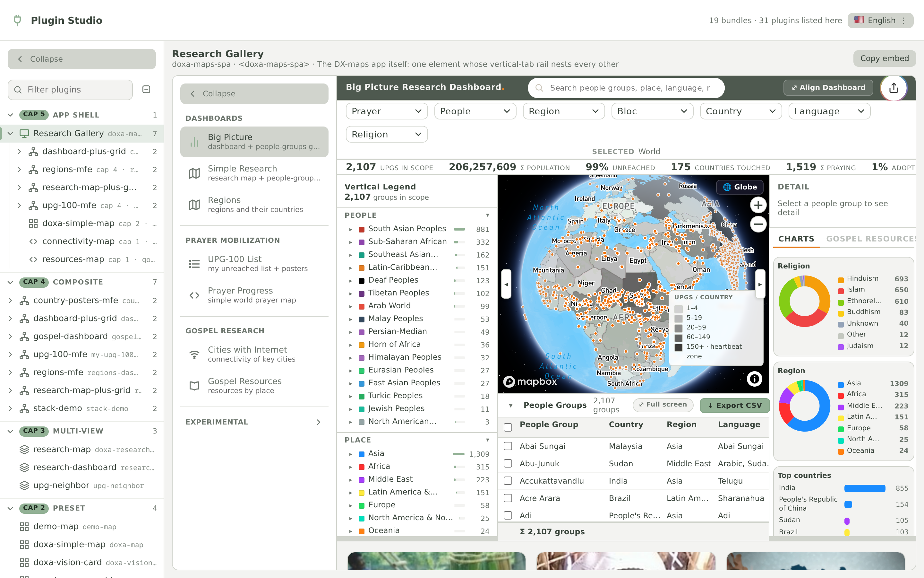Click the UPG-100 List list icon
The width and height of the screenshot is (924, 578).
coord(194,264)
